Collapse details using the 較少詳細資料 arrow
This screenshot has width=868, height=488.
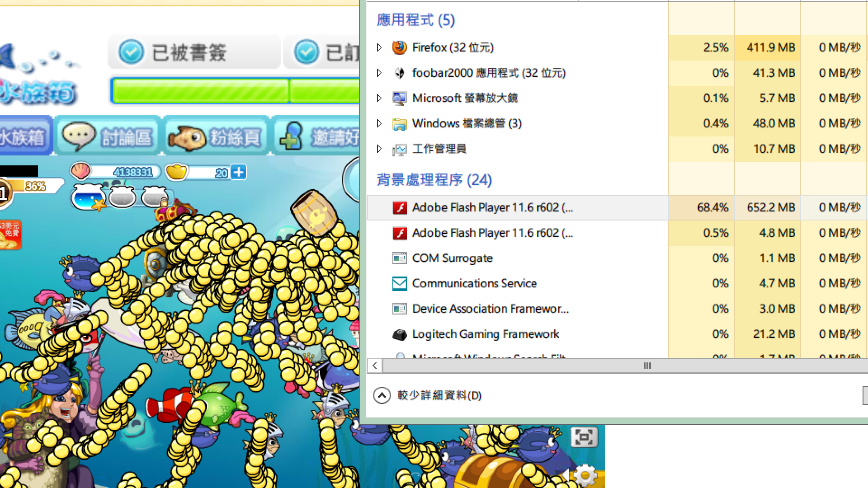(382, 395)
